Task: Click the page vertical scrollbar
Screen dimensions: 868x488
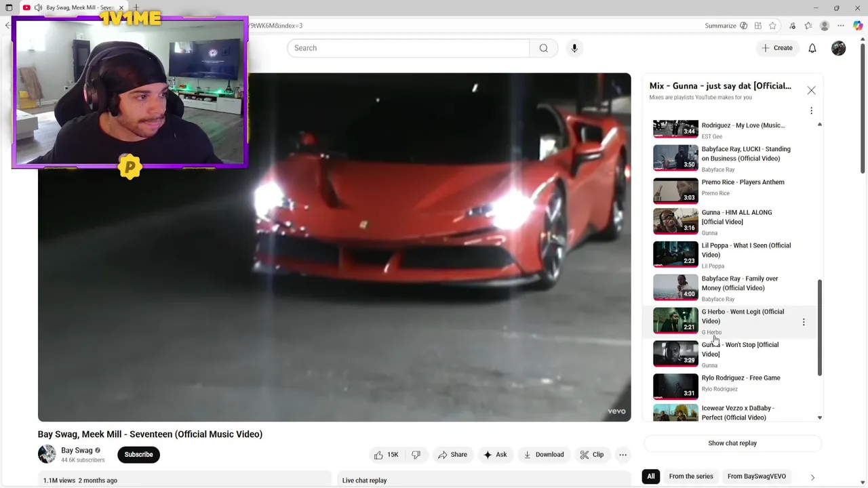Action: (863, 108)
